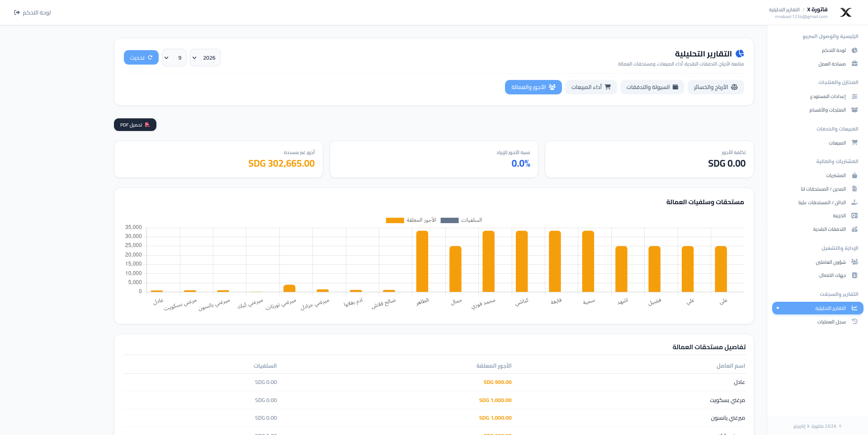Image resolution: width=868 pixels, height=435 pixels.
Task: Click the التدفقات النقدية icon
Action: 854,229
